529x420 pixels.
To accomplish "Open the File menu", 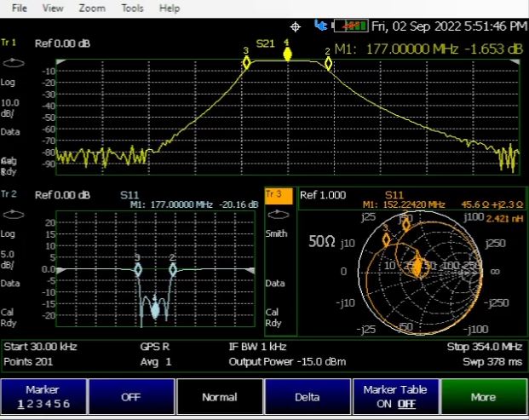I will [x=19, y=8].
